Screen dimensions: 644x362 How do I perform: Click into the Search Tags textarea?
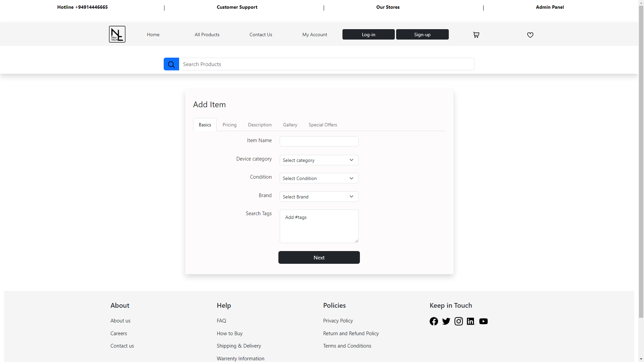[319, 226]
